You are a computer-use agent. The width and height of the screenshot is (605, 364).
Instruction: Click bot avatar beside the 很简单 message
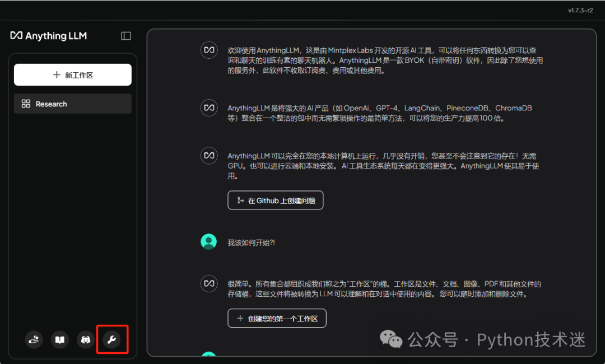coord(209,284)
